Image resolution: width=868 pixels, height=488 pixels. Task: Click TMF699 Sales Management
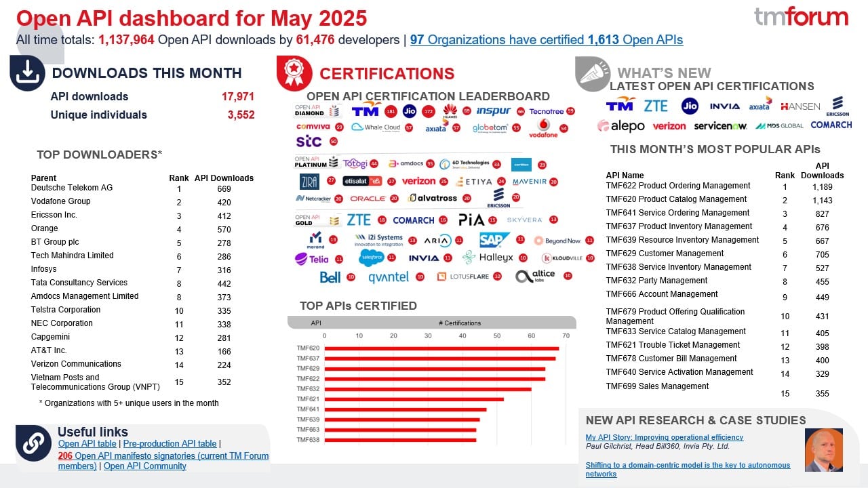pyautogui.click(x=658, y=386)
